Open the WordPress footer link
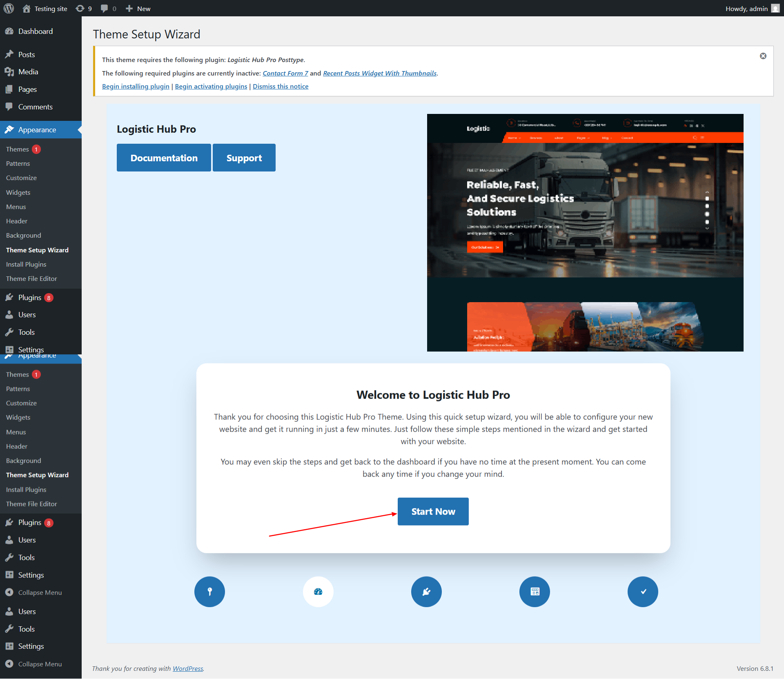 point(188,668)
